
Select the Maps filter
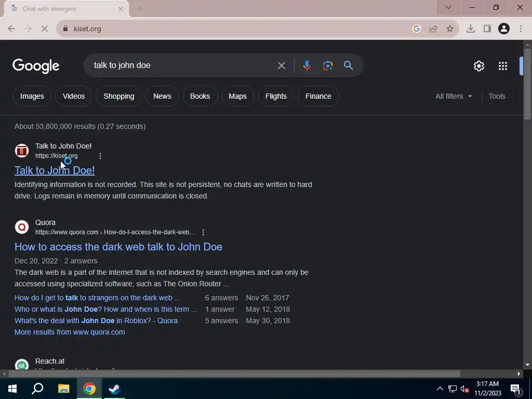pyautogui.click(x=237, y=96)
